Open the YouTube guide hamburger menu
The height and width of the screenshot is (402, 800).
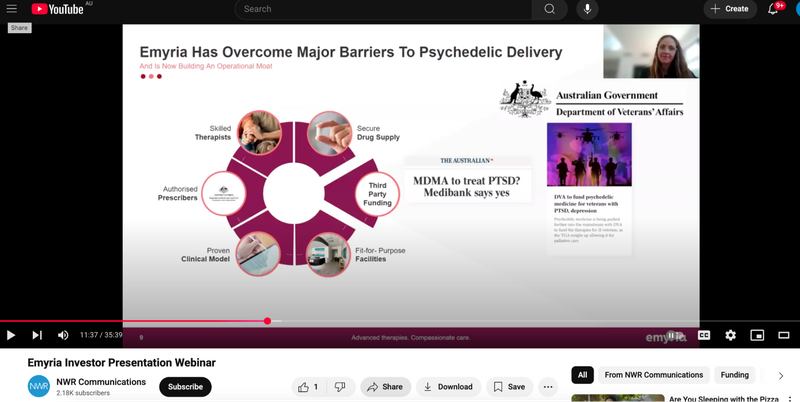(11, 9)
